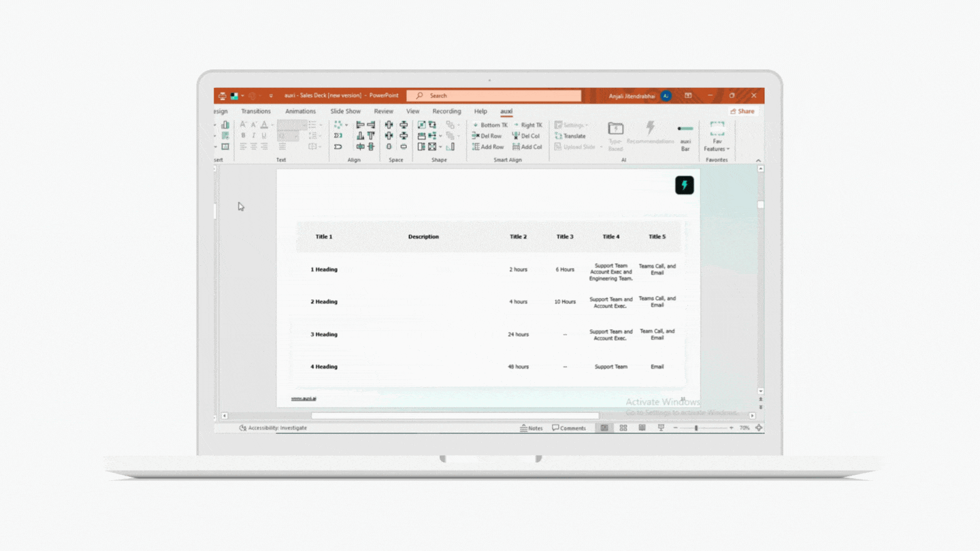
Task: Toggle the auxi Bar switch
Action: 685,128
